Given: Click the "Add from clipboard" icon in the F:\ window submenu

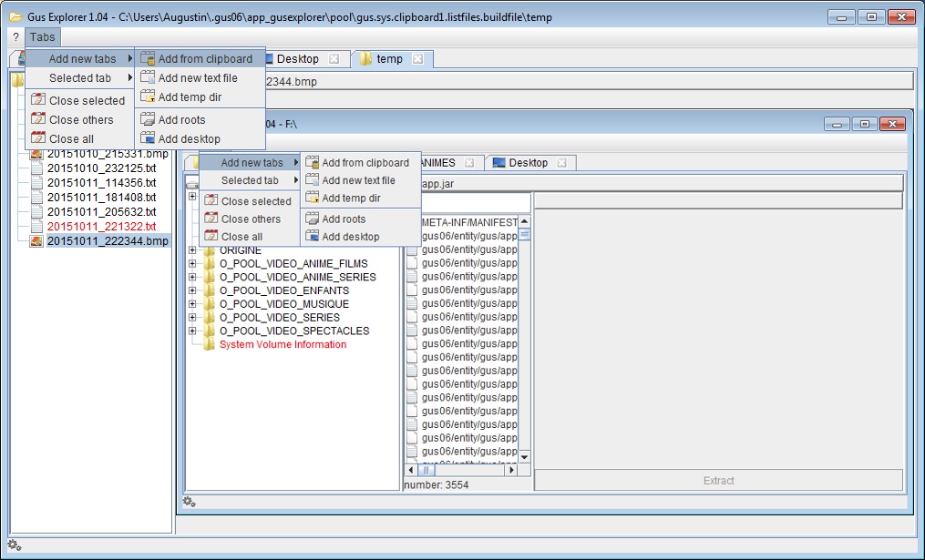Looking at the screenshot, I should pyautogui.click(x=312, y=162).
